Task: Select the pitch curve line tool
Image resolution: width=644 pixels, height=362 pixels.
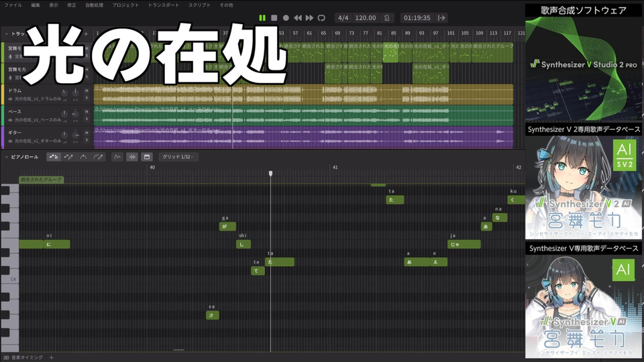Action: (83, 157)
